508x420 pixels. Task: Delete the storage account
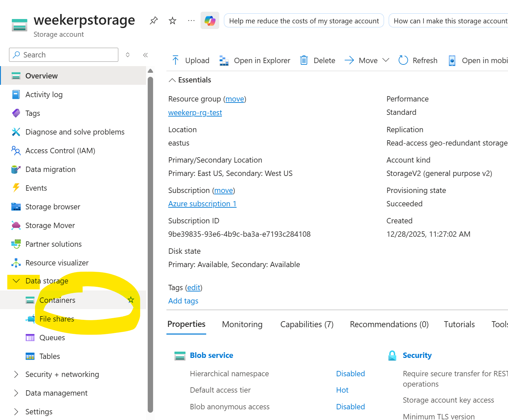318,60
